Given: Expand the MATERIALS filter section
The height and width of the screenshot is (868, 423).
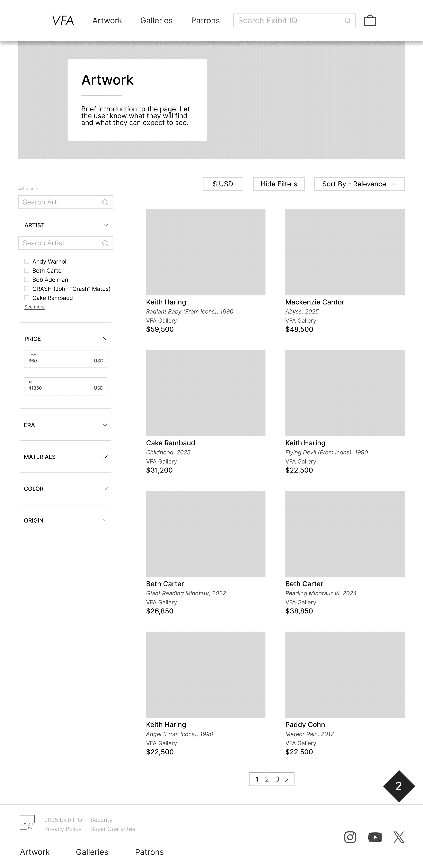Looking at the screenshot, I should click(x=105, y=457).
